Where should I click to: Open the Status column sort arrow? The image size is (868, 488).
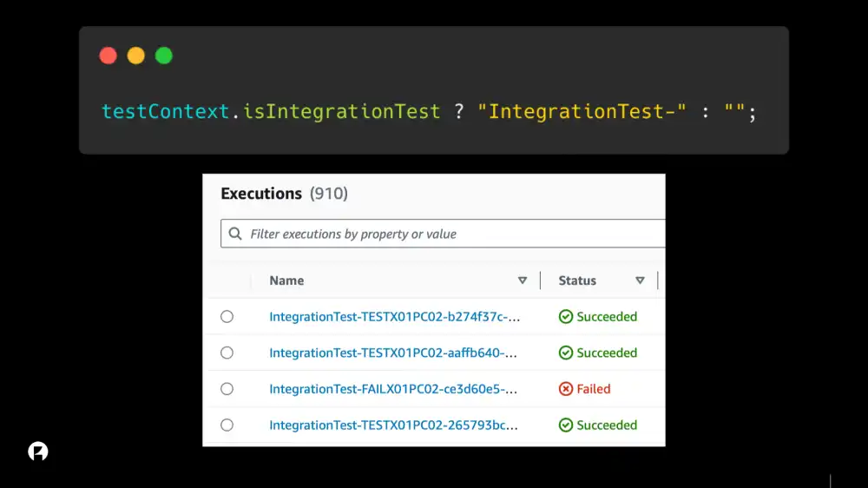pyautogui.click(x=640, y=280)
